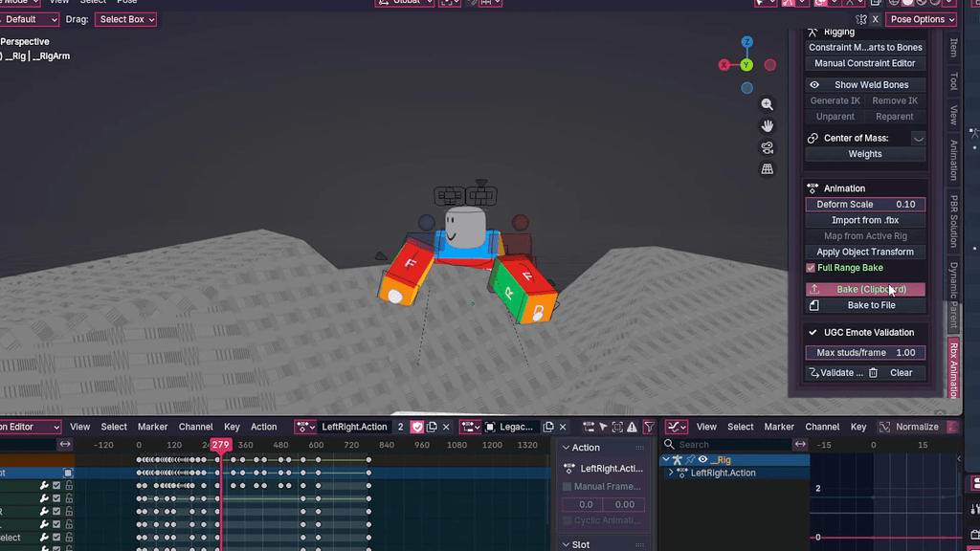Open the dope sheet Action menu

pyautogui.click(x=264, y=427)
